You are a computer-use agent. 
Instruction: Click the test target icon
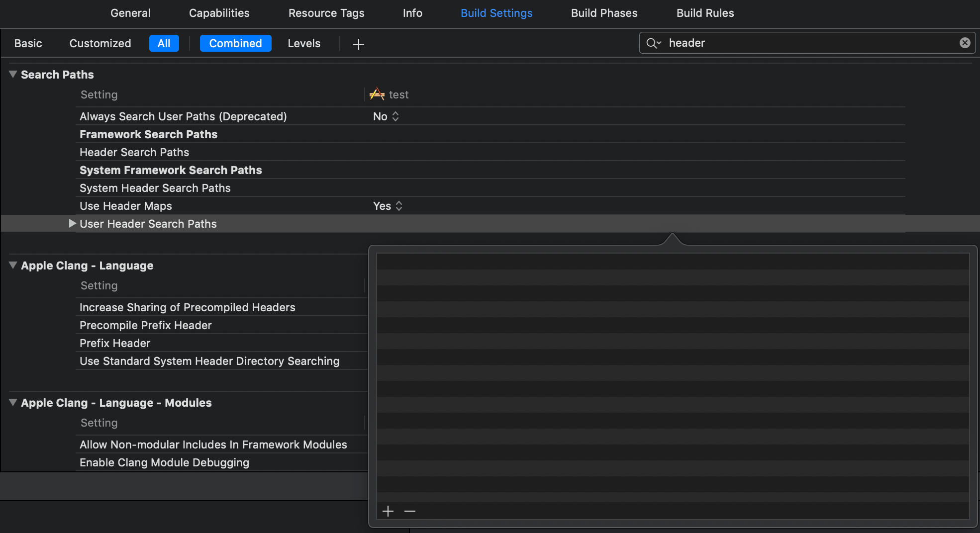coord(377,94)
